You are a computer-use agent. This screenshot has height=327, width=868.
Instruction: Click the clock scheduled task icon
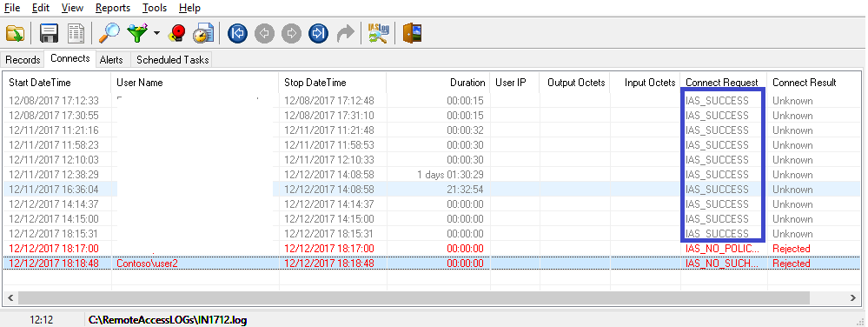(x=203, y=33)
